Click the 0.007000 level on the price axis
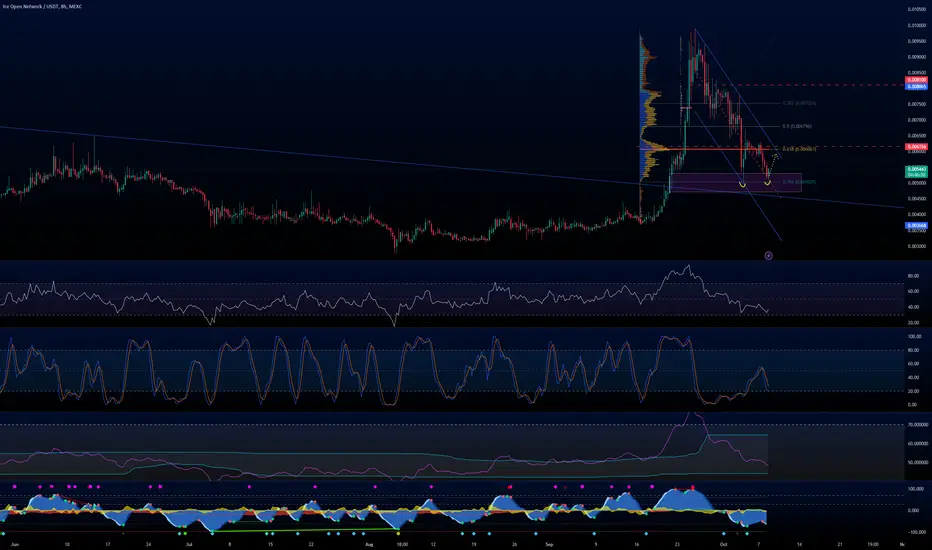The image size is (932, 550). (917, 120)
